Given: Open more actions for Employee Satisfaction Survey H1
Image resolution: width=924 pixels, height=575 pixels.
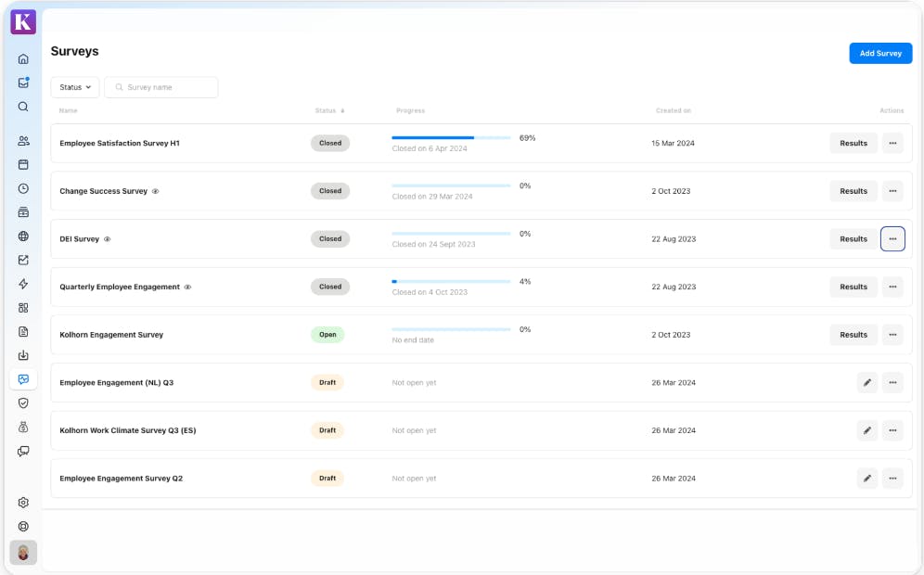Looking at the screenshot, I should pyautogui.click(x=892, y=143).
